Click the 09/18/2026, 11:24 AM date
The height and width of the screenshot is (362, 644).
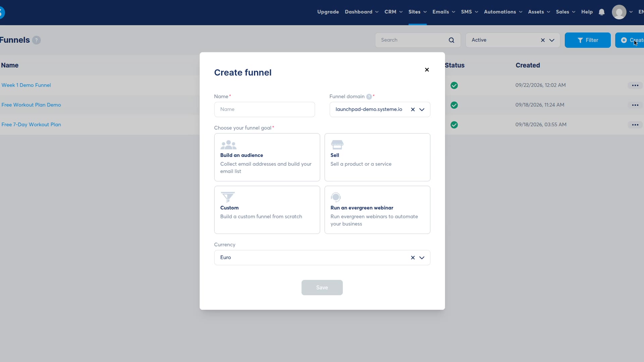tap(540, 105)
